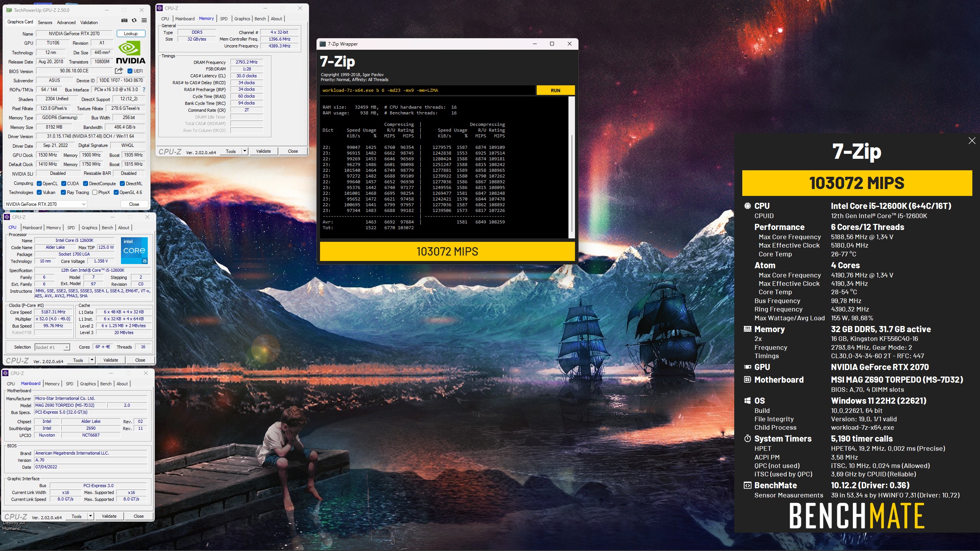Click the BenchMate version section icon
Viewport: 980px width, 551px height.
747,485
